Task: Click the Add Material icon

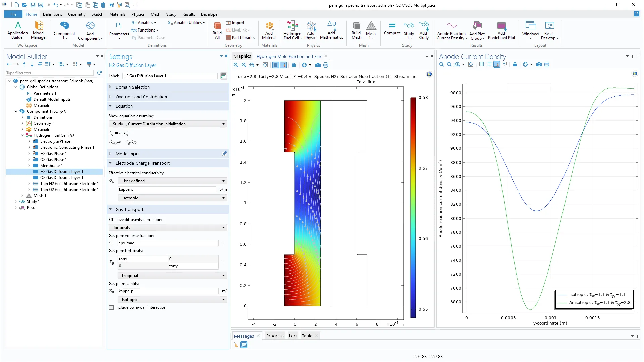Action: pos(269,26)
